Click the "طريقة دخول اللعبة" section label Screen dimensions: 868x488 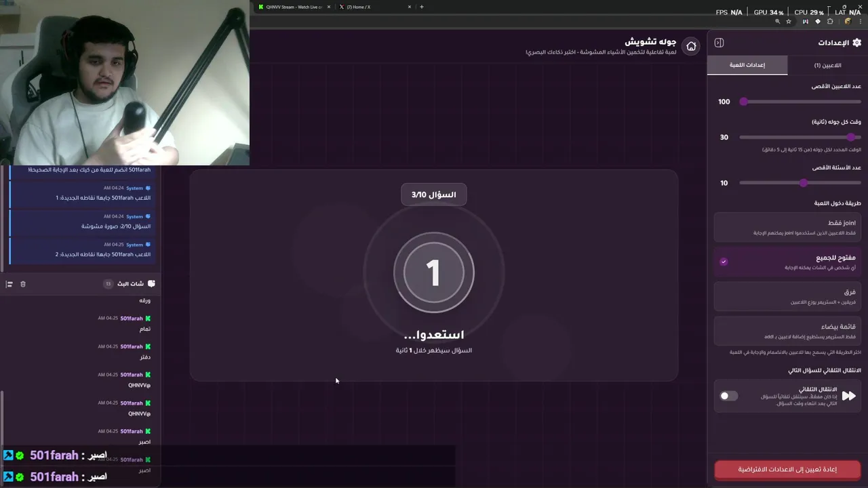tap(837, 203)
